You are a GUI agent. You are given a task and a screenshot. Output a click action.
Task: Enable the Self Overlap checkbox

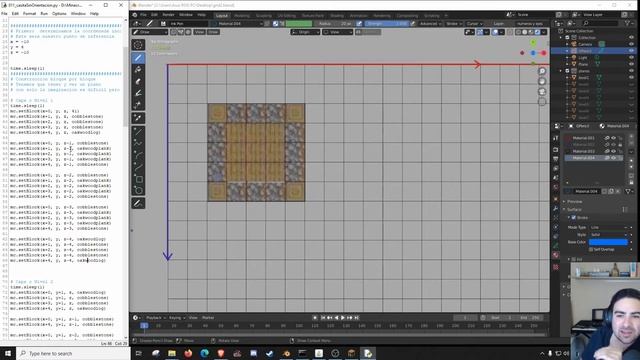coord(591,249)
